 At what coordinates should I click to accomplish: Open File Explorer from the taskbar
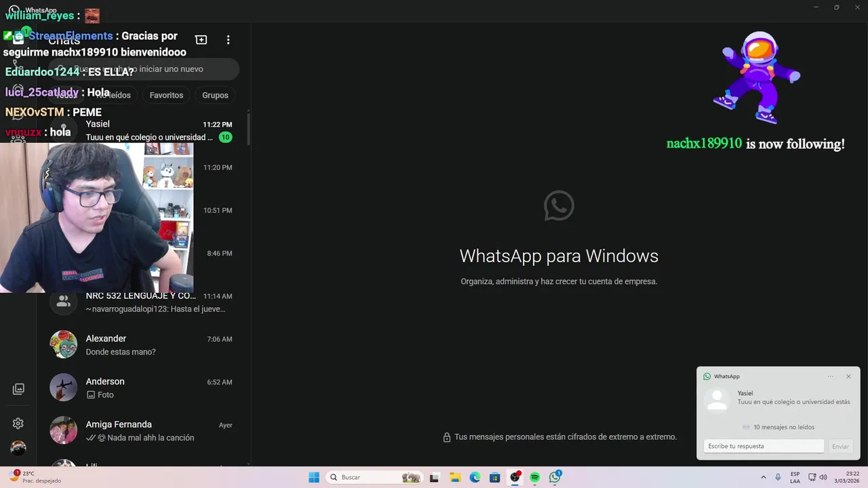tap(455, 477)
